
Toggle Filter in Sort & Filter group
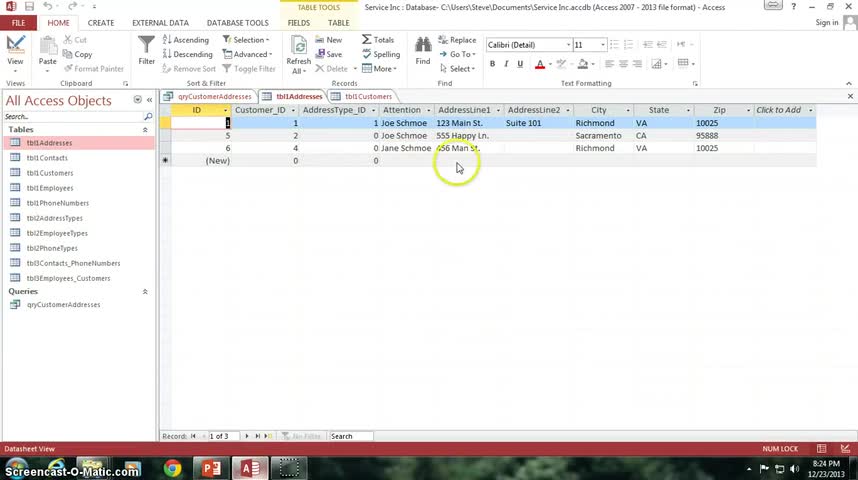click(x=248, y=69)
